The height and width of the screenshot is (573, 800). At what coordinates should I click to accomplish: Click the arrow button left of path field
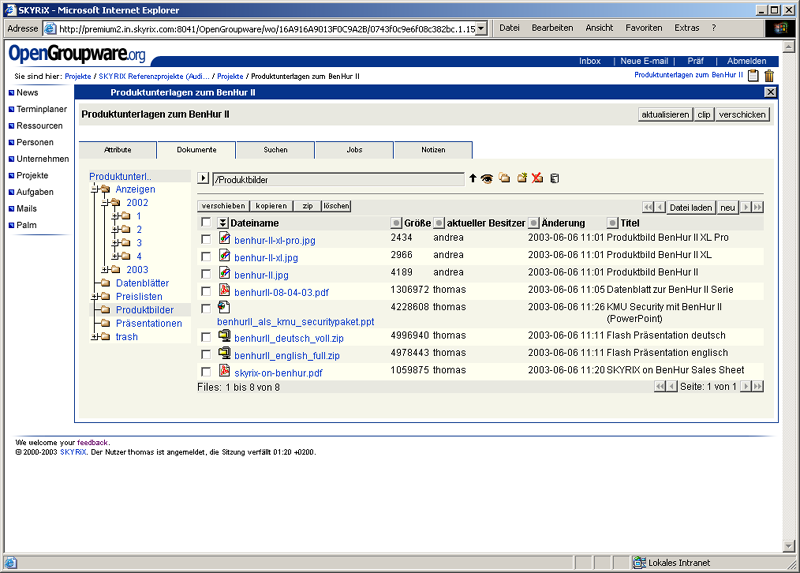[x=203, y=178]
